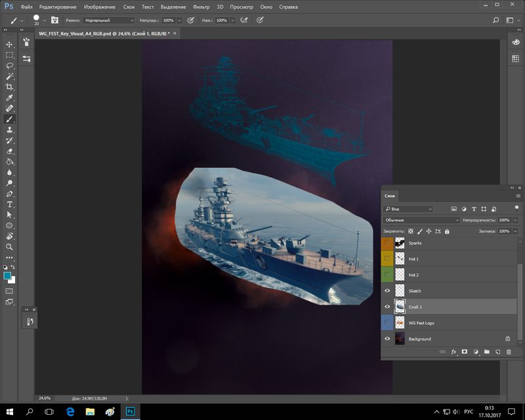
Task: Create new group folder in Layers panel
Action: [487, 352]
